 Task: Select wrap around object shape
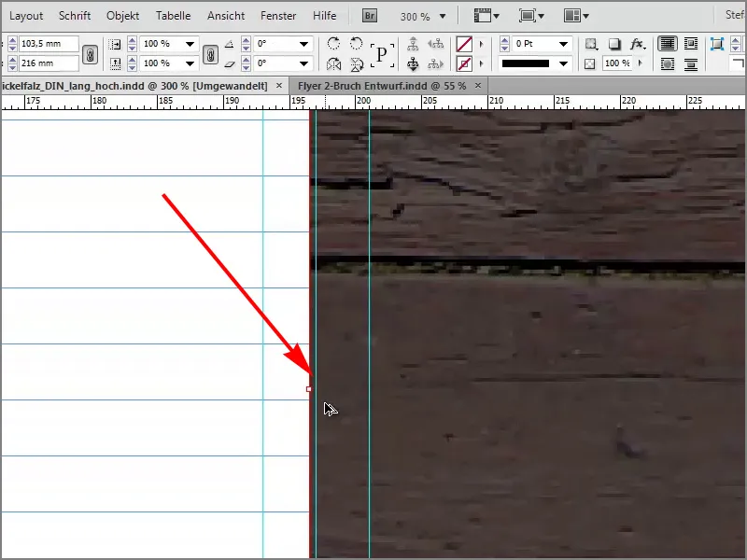(x=668, y=63)
